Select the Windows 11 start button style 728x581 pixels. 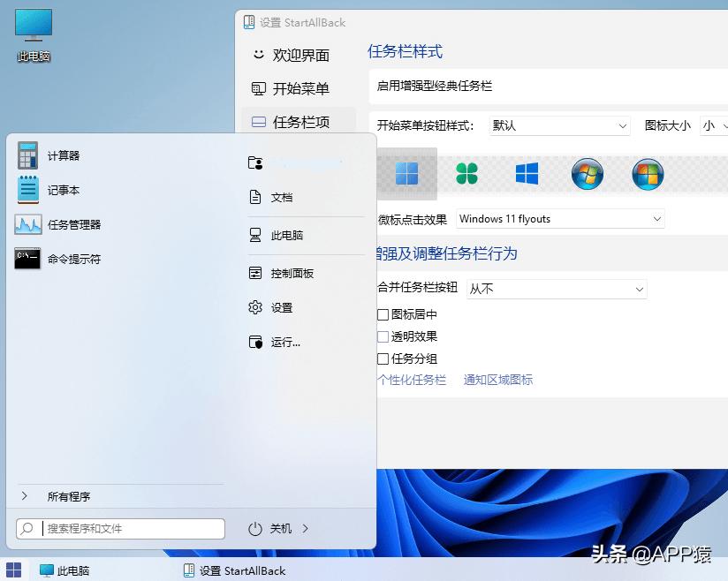point(406,174)
